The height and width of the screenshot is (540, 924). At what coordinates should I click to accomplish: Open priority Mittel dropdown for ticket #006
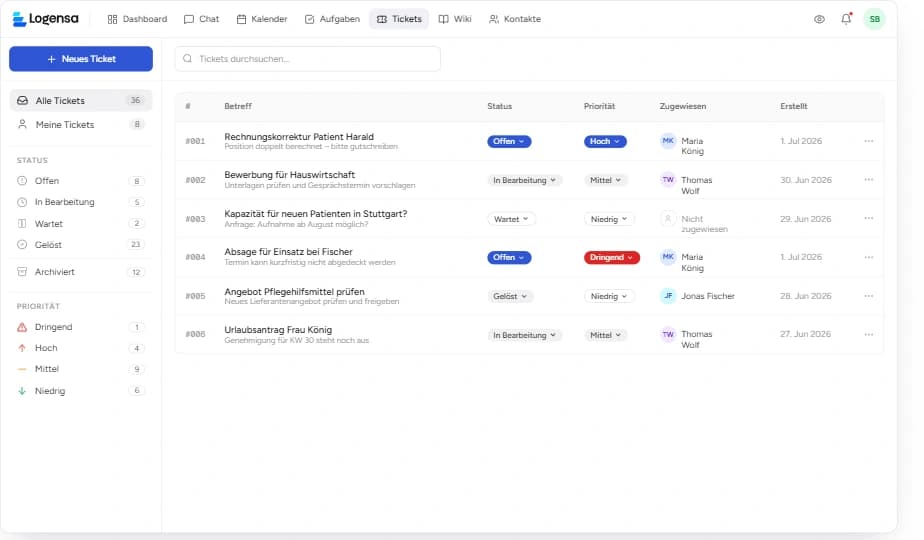point(606,335)
